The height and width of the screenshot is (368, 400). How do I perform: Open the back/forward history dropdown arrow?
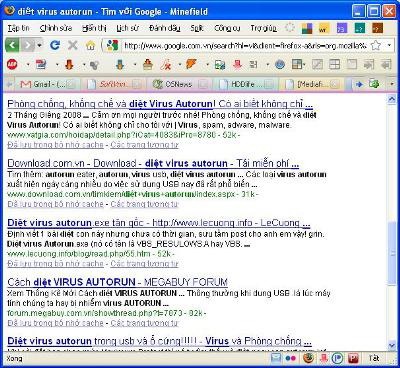click(40, 45)
